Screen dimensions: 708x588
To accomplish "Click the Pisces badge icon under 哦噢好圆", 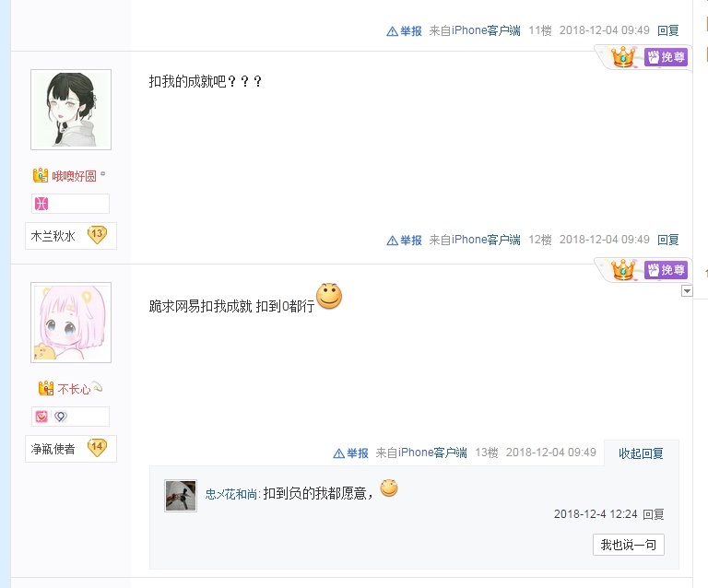I will click(41, 204).
